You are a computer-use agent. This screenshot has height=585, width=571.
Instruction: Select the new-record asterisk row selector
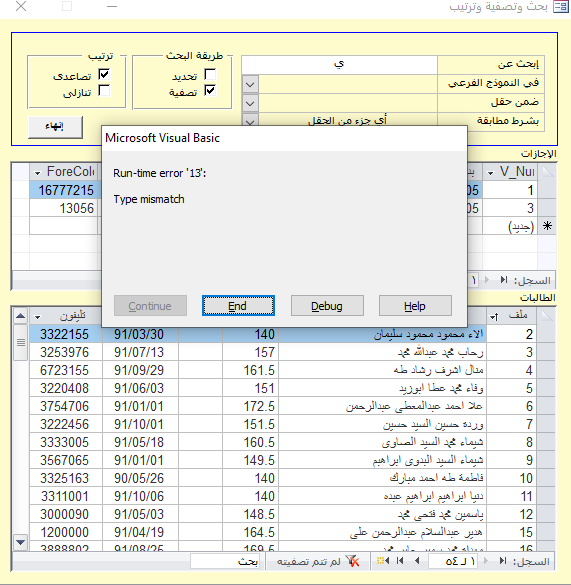point(547,226)
